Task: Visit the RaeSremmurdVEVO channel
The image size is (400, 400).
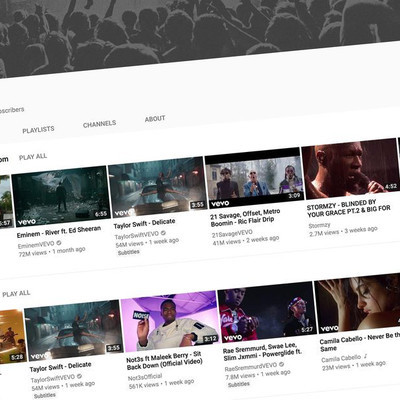Action: (x=251, y=367)
